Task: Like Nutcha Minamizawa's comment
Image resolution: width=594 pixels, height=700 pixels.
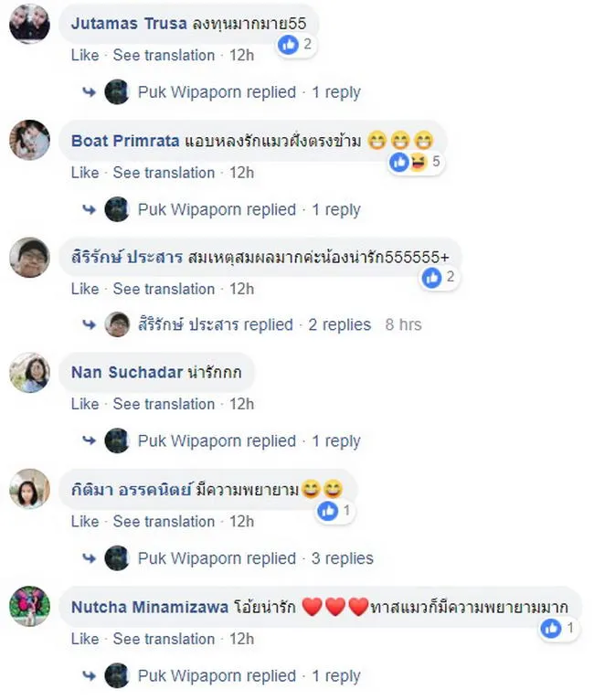Action: click(x=85, y=639)
